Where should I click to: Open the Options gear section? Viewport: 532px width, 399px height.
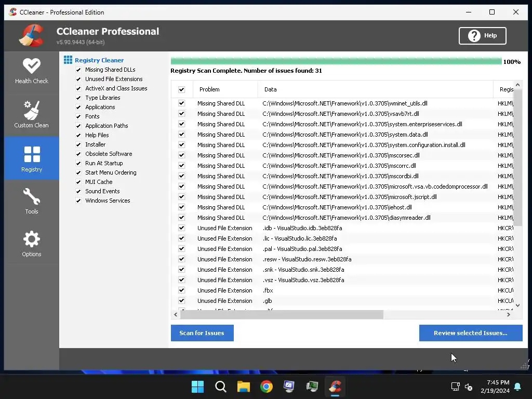pos(32,244)
